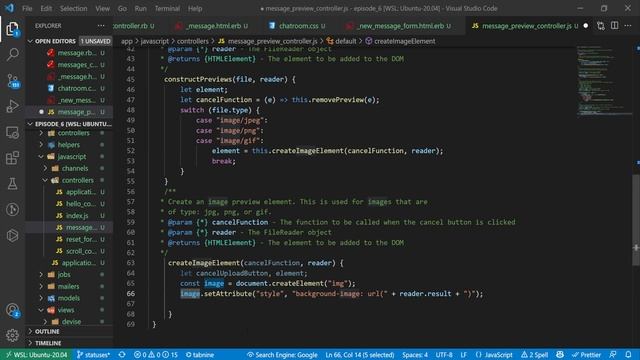This screenshot has width=640, height=360.
Task: Open the File menu
Action: 27,8
